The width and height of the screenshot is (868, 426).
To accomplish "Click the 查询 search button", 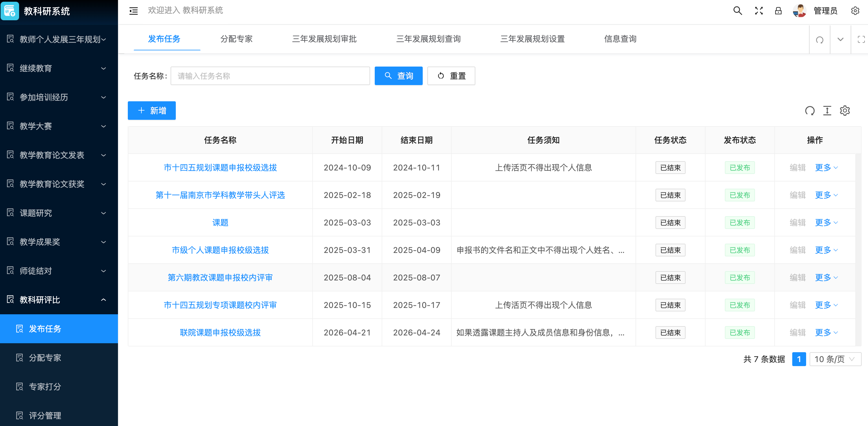I will tap(399, 76).
